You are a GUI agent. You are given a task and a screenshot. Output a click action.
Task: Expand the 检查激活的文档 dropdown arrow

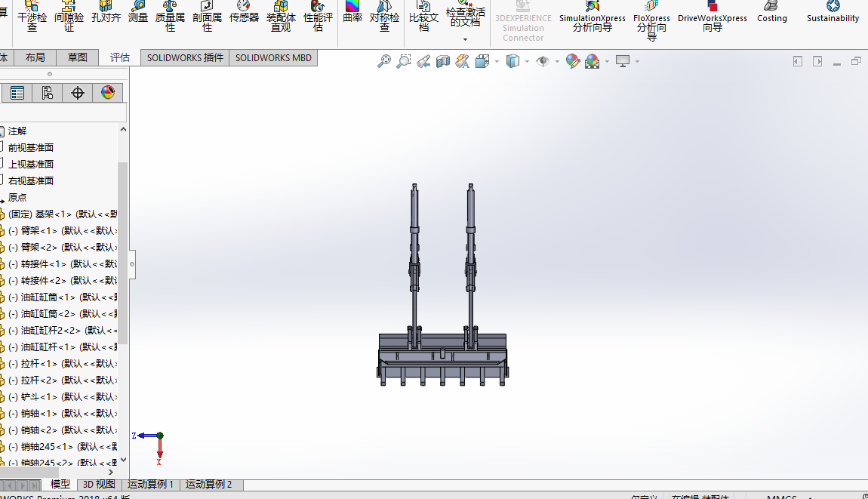465,39
